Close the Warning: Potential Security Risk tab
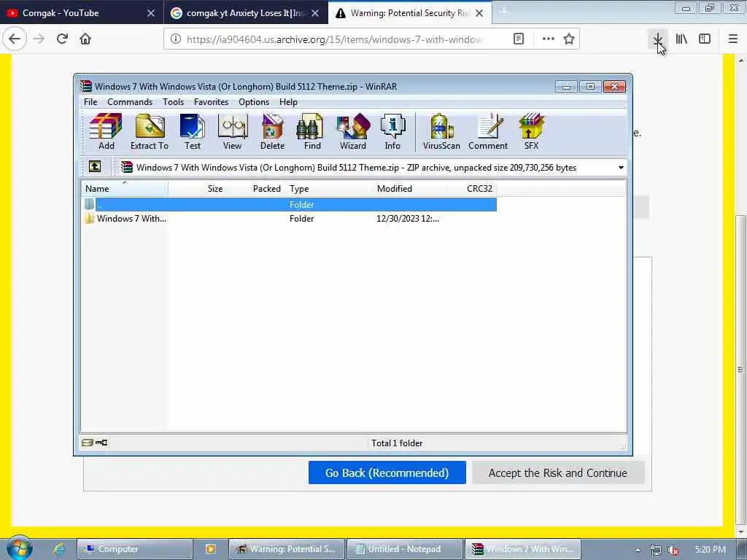Viewport: 747px width, 560px height. pos(479,13)
